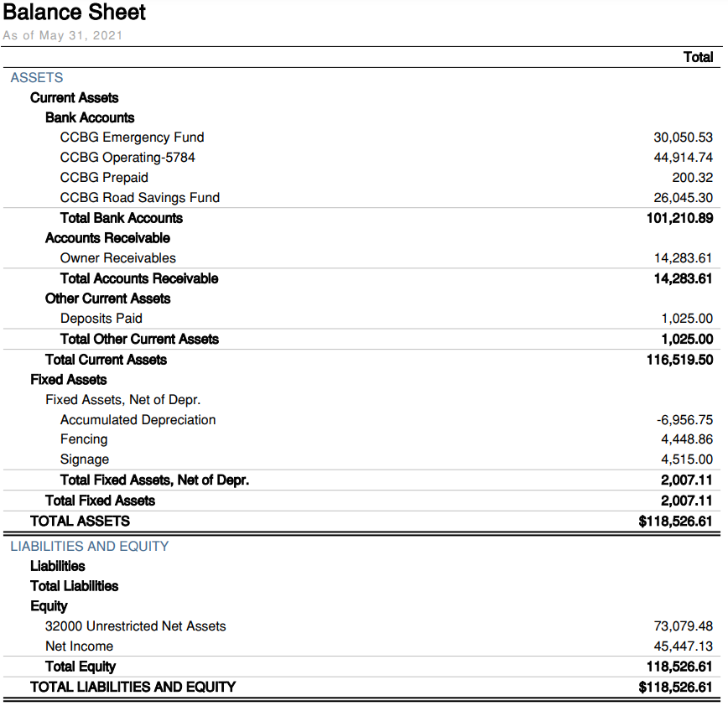The image size is (728, 706).
Task: Select the Fencing asset row
Action: click(362, 439)
